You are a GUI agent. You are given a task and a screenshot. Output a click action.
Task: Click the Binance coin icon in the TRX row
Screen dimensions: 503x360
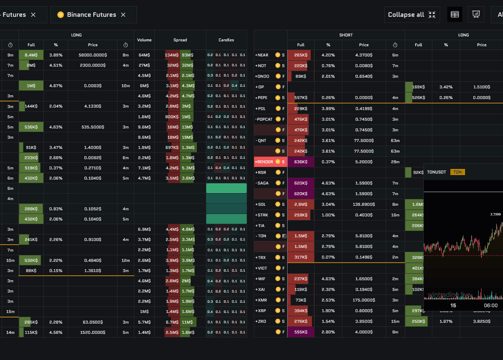[x=278, y=257]
